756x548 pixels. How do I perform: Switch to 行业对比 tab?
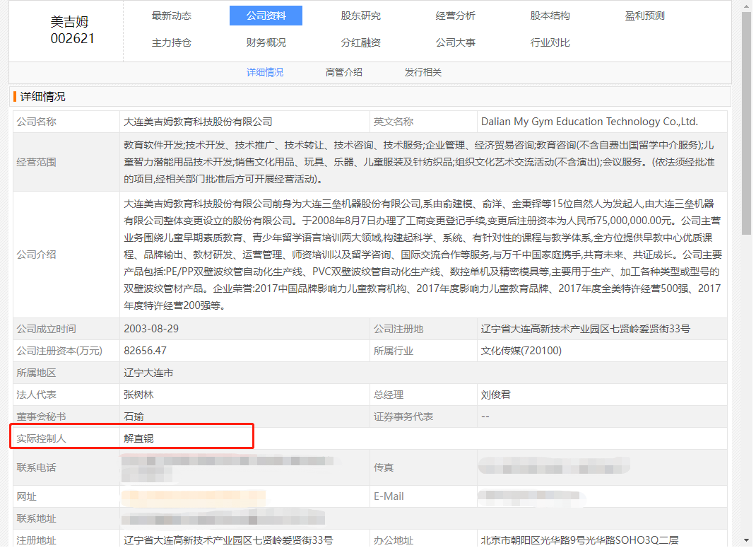click(550, 42)
